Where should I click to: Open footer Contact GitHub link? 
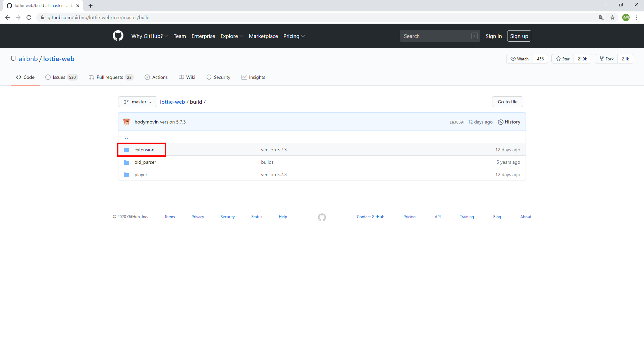tap(371, 217)
